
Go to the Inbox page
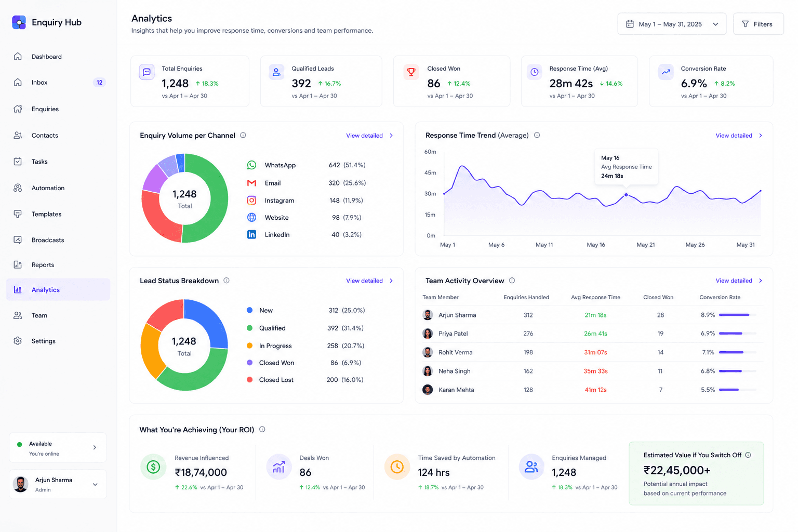click(58, 83)
